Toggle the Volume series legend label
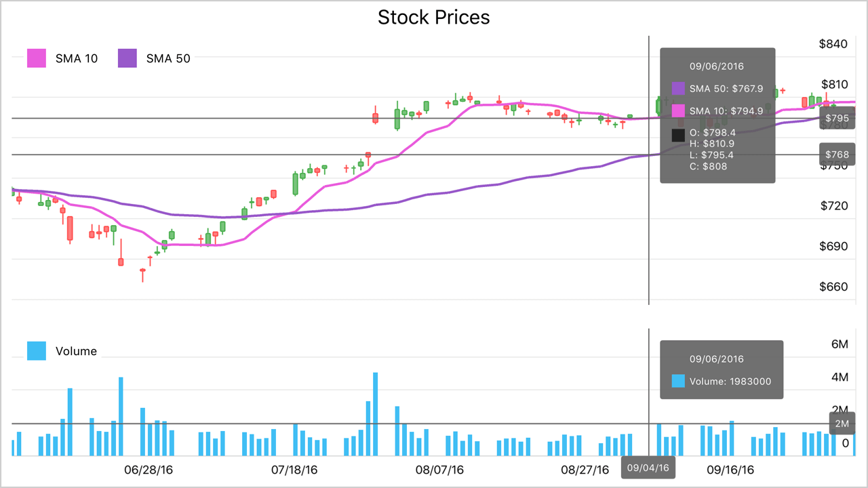The image size is (868, 488). (x=76, y=351)
